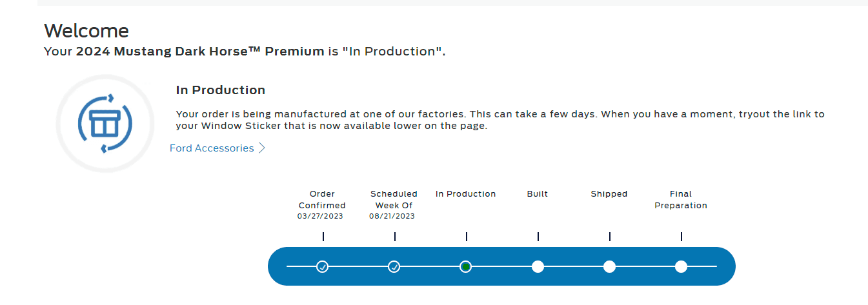868x305 pixels.
Task: Click the 03/27/2023 order date
Action: 320,216
